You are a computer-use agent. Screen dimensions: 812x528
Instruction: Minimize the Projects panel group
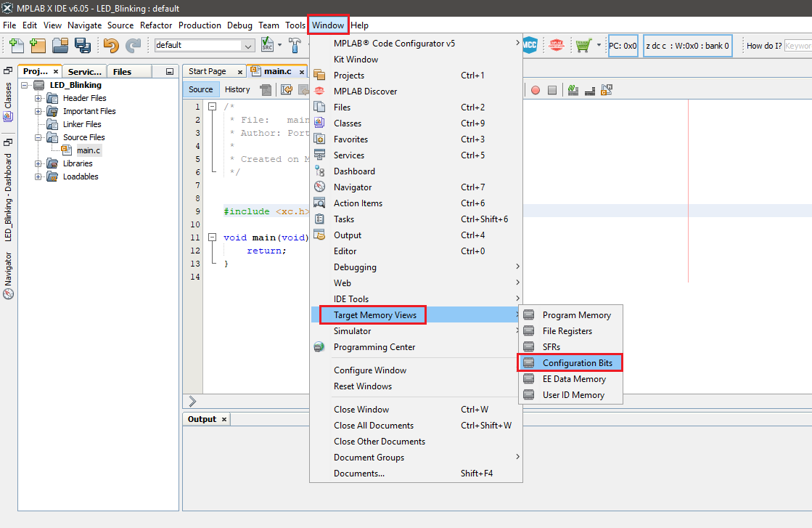click(x=169, y=71)
